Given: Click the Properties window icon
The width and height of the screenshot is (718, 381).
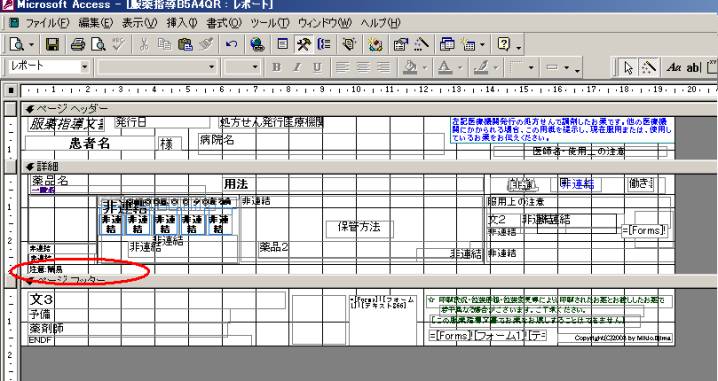Looking at the screenshot, I should [401, 44].
